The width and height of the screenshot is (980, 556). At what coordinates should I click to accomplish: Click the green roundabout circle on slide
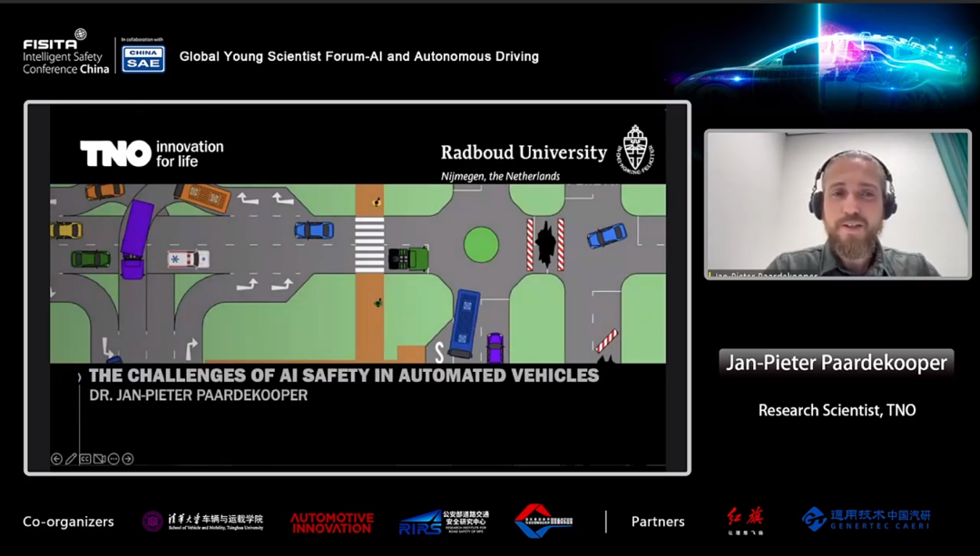[481, 245]
